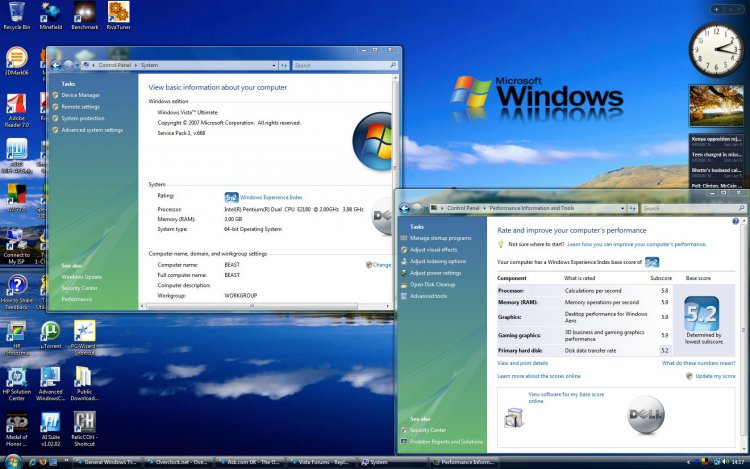Open Adjust visual effects task

tap(433, 250)
